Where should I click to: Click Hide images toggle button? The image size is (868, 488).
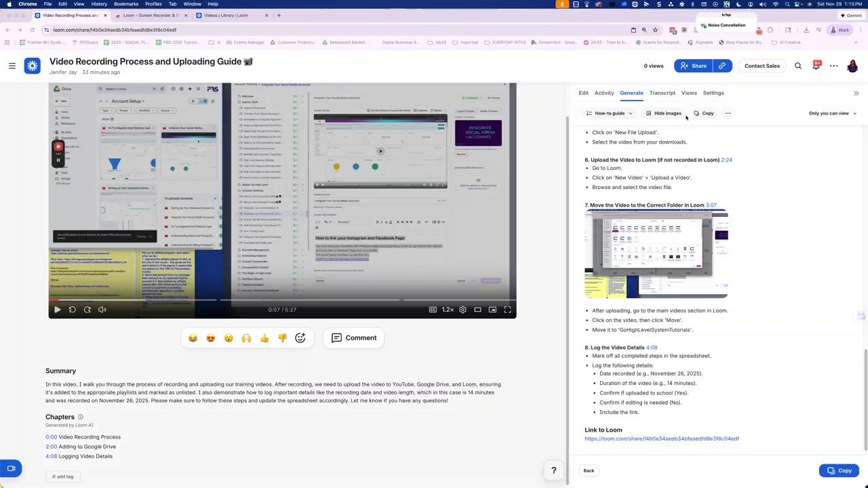(663, 113)
